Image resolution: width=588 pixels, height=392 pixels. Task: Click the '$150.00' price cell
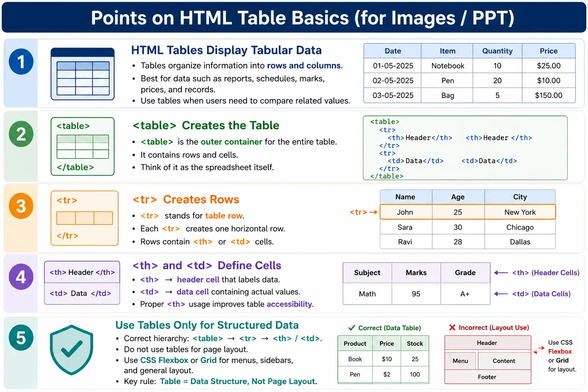[x=549, y=95]
